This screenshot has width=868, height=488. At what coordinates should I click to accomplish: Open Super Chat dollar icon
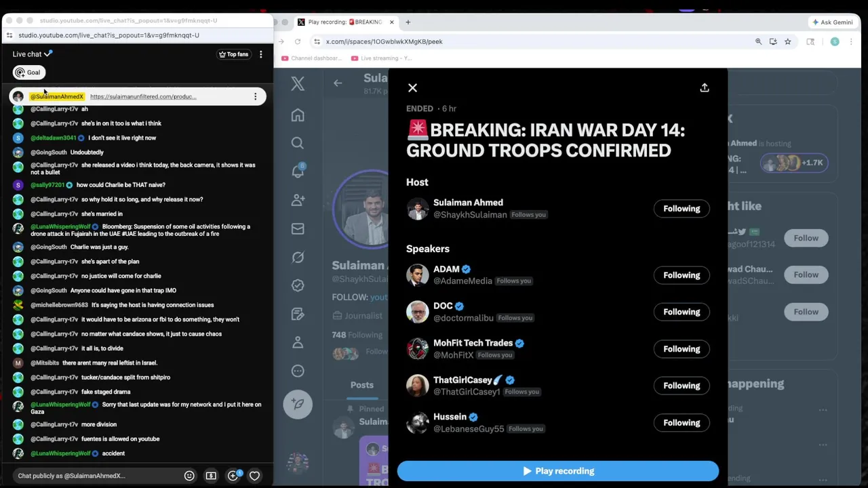(x=211, y=476)
